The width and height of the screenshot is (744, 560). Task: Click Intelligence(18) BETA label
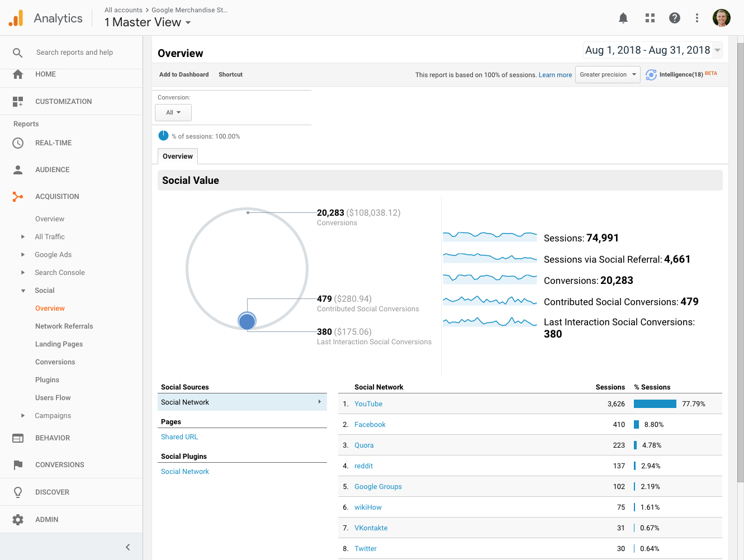pyautogui.click(x=688, y=74)
